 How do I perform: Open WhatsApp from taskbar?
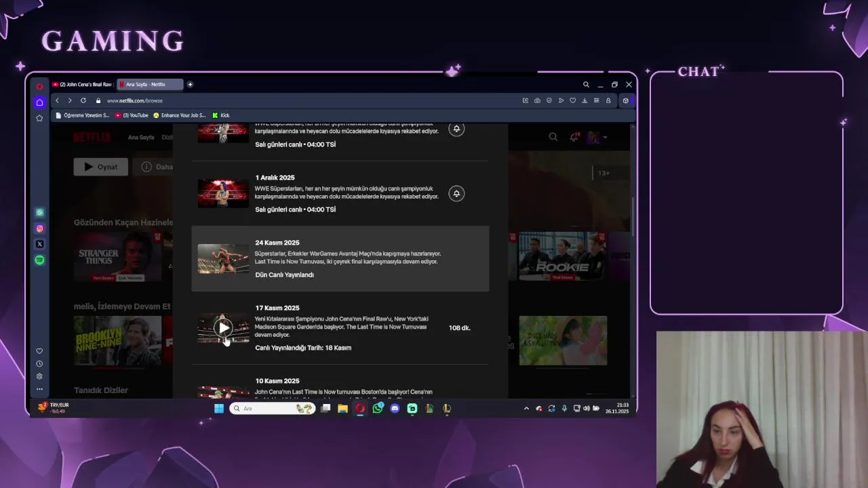coord(378,408)
